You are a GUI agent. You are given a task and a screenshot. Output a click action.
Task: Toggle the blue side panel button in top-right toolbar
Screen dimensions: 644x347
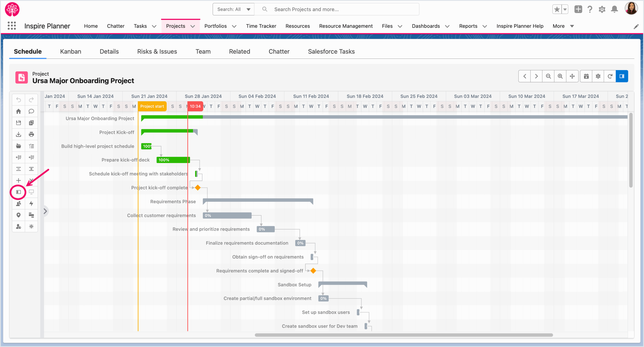[622, 76]
